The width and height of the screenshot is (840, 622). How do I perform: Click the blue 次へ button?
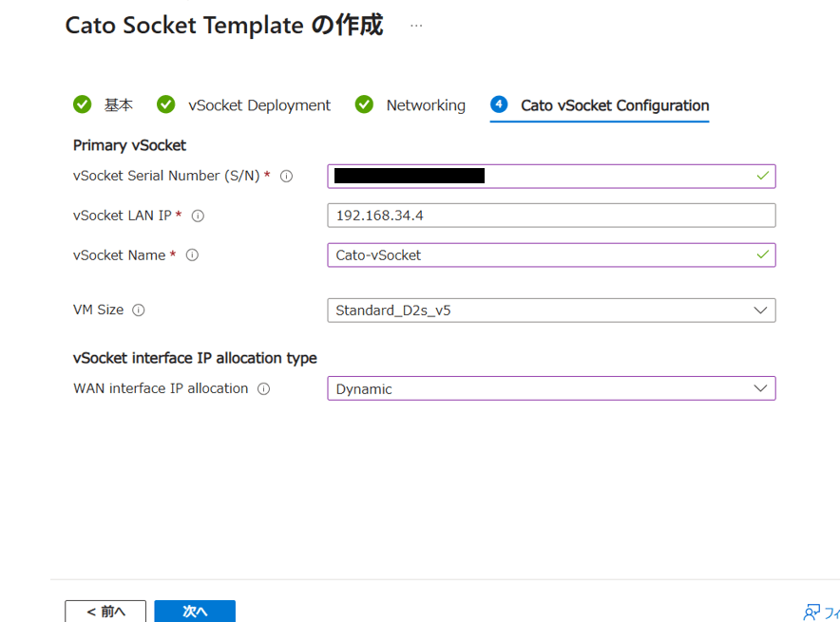[195, 612]
